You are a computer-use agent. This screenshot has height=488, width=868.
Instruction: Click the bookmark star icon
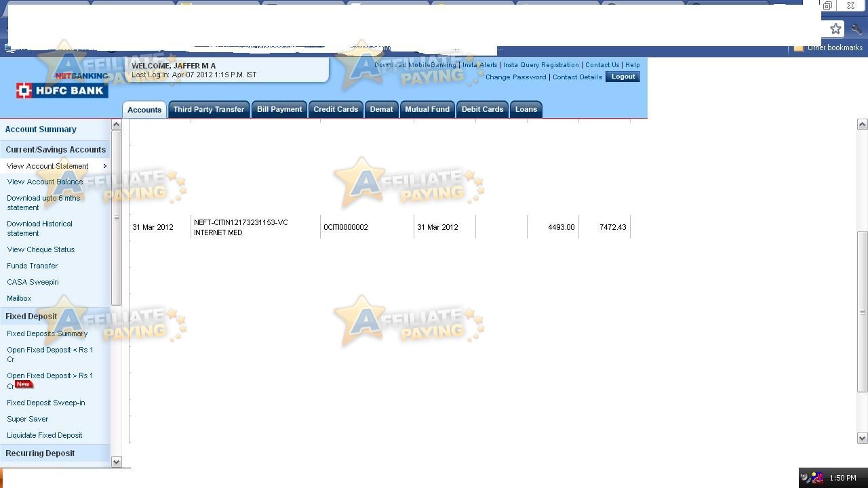[835, 28]
